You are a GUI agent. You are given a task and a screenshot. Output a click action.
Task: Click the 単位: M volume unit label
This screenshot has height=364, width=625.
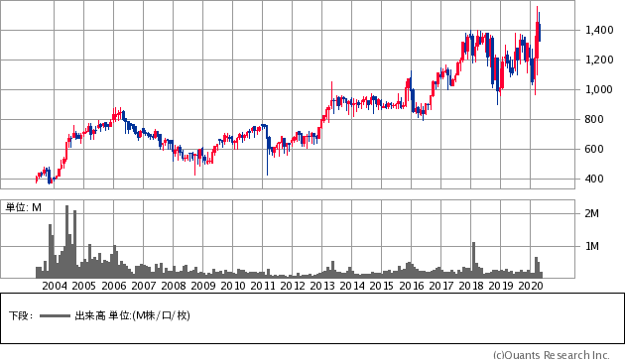pos(24,207)
